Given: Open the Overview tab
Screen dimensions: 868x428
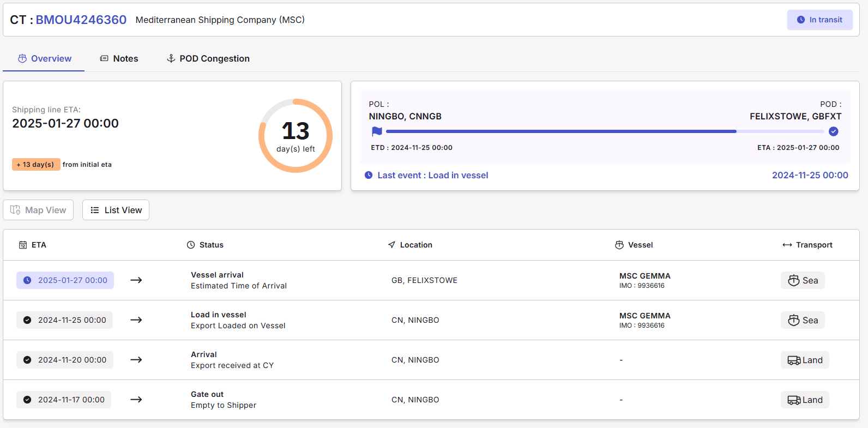Looking at the screenshot, I should point(44,58).
